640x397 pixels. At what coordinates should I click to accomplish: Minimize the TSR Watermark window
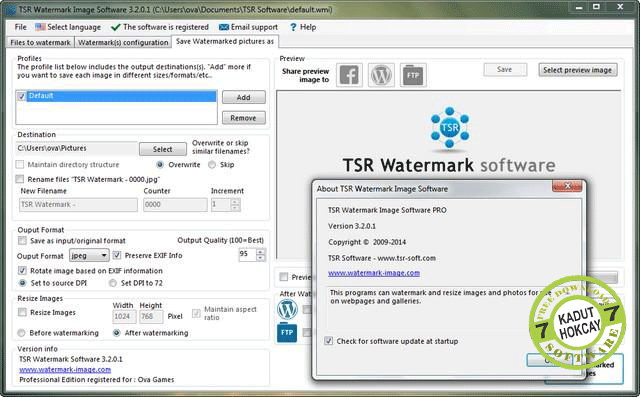coord(579,7)
